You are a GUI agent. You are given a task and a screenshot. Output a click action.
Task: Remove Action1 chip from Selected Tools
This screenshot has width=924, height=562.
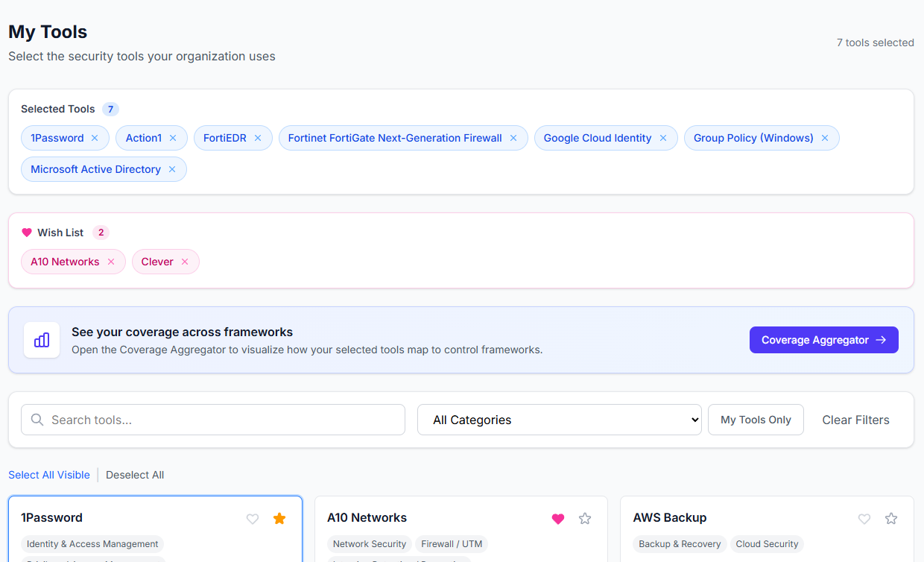tap(173, 138)
